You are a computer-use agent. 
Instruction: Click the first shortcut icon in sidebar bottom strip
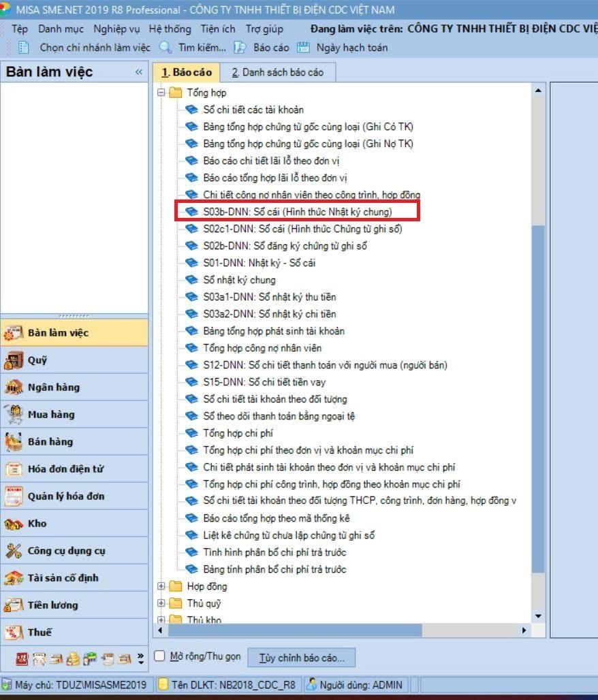(x=22, y=659)
